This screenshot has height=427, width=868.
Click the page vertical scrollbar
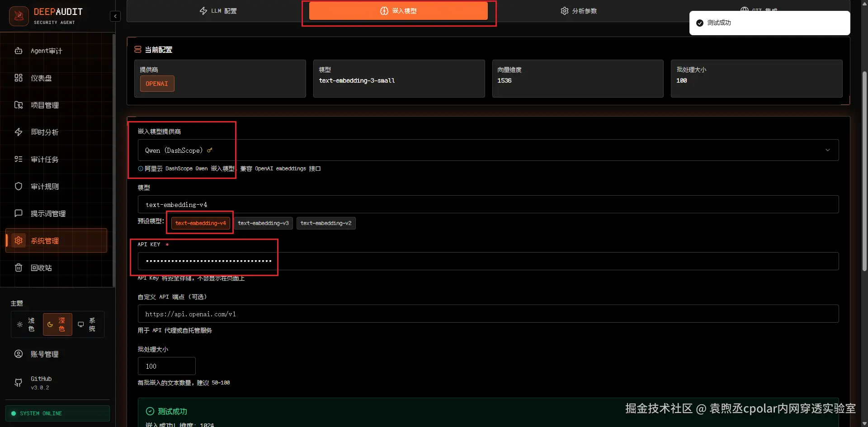(864, 172)
